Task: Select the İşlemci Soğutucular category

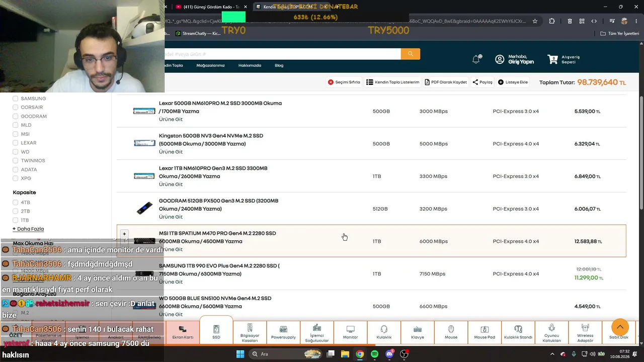Action: point(317,332)
